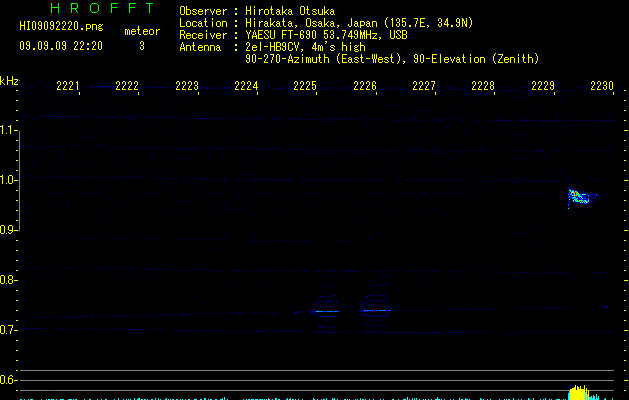The image size is (629, 400).
Task: Click the 2229 time axis label
Action: [x=543, y=86]
